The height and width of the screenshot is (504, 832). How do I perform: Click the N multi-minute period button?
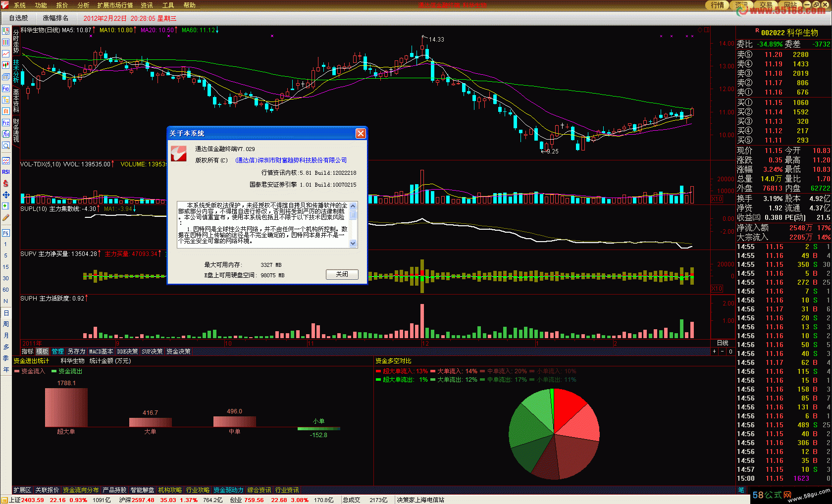[x=6, y=301]
